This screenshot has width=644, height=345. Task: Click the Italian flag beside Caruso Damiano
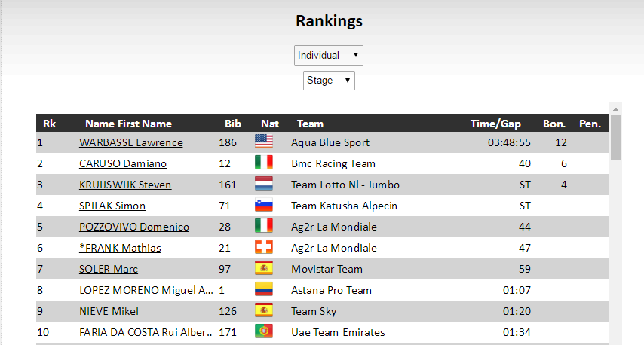click(263, 163)
